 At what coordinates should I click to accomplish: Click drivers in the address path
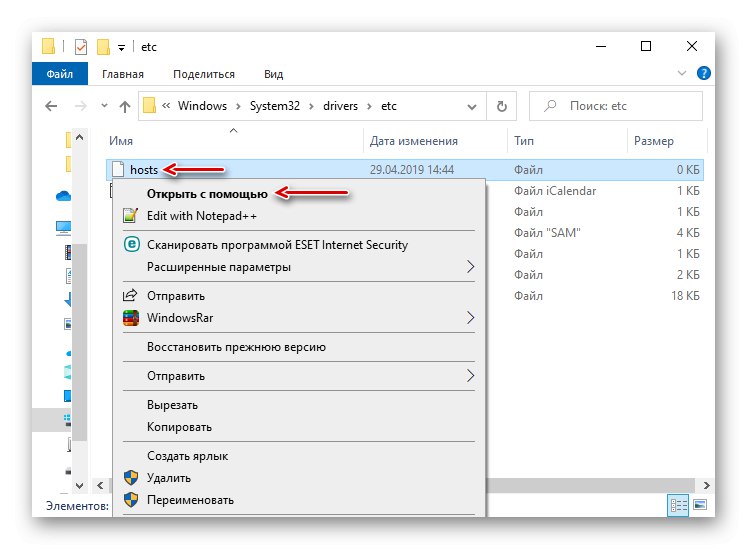pyautogui.click(x=340, y=106)
